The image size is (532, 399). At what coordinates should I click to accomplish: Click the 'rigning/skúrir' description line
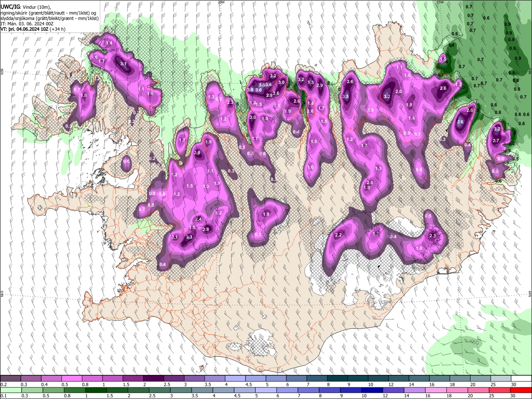(49, 13)
